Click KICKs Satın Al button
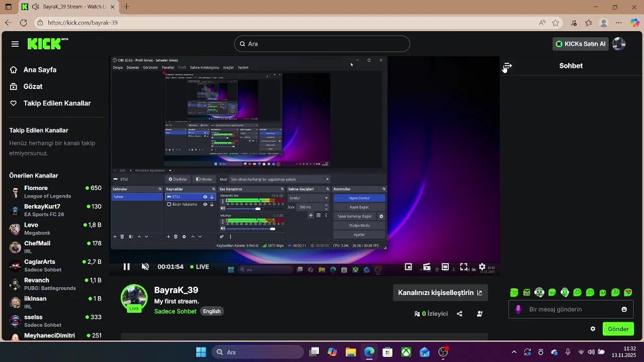 pyautogui.click(x=581, y=44)
